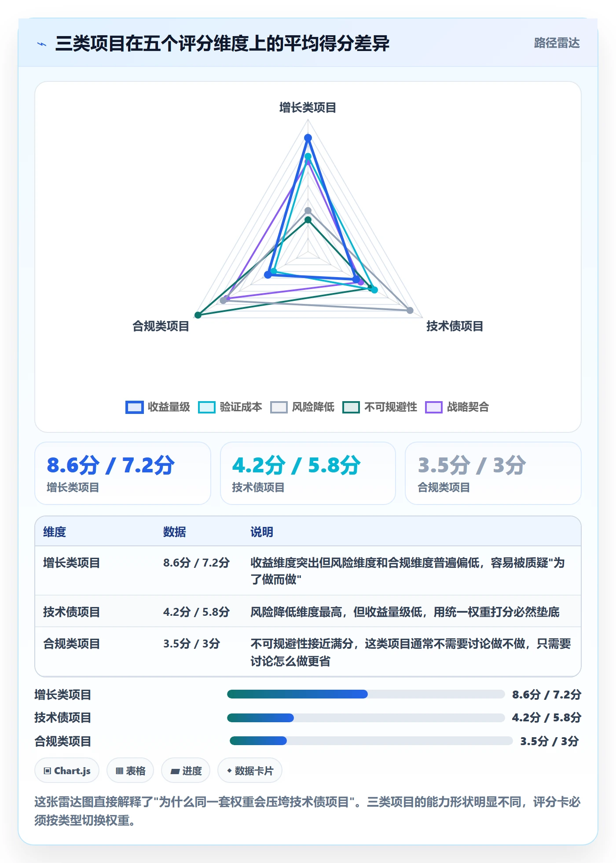This screenshot has height=863, width=616.
Task: Select the 3.5分 / 3分 data card
Action: click(x=493, y=473)
